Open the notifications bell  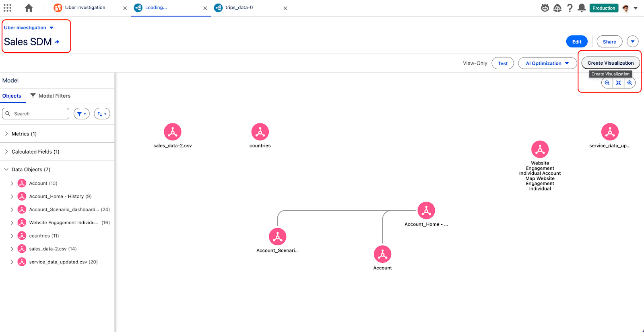click(x=582, y=8)
